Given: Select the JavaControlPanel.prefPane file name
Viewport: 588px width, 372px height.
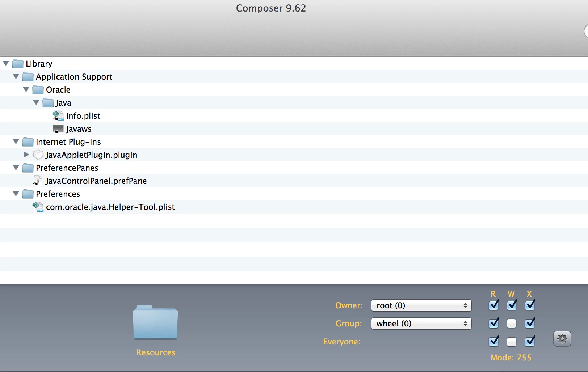Looking at the screenshot, I should [x=96, y=181].
